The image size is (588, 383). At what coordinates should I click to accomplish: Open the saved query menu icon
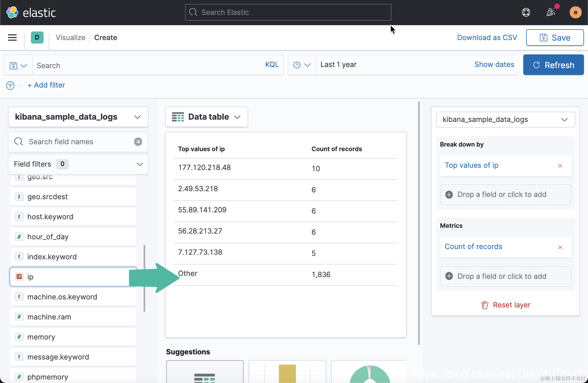tap(18, 66)
